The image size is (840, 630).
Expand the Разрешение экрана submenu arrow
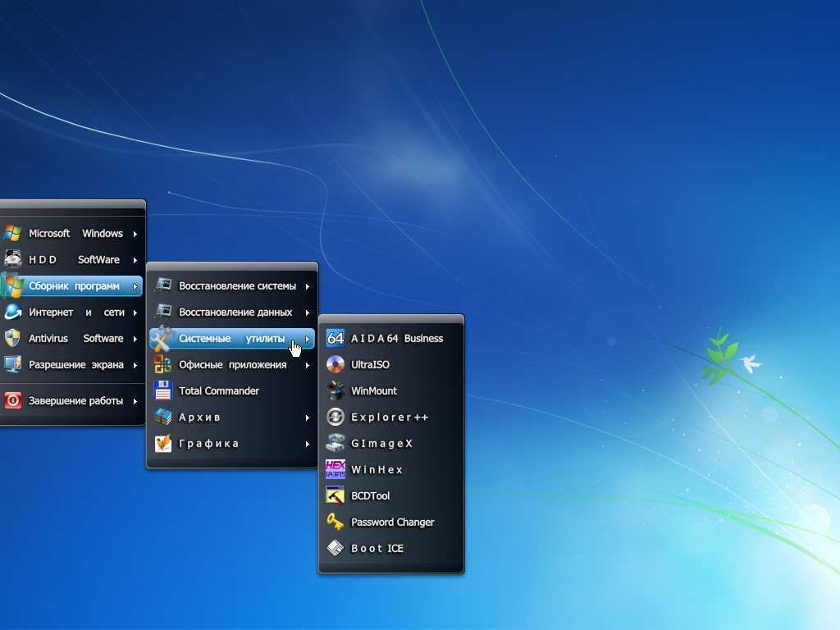pos(135,365)
